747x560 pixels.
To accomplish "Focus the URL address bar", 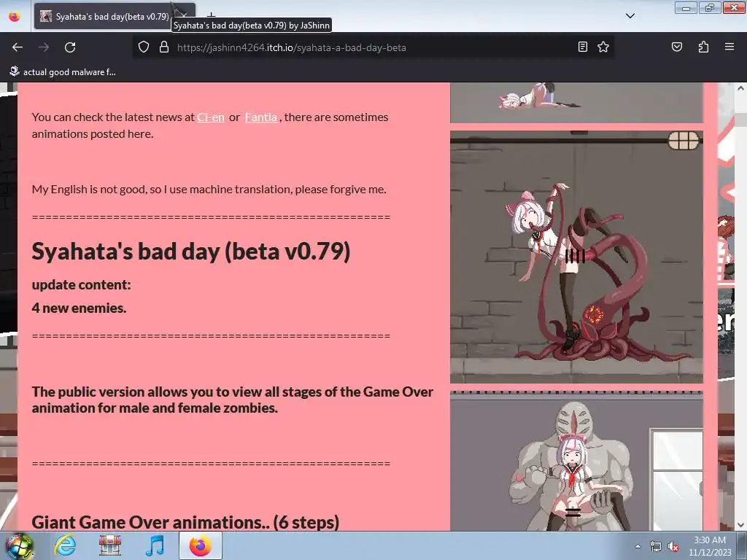I will (x=371, y=47).
